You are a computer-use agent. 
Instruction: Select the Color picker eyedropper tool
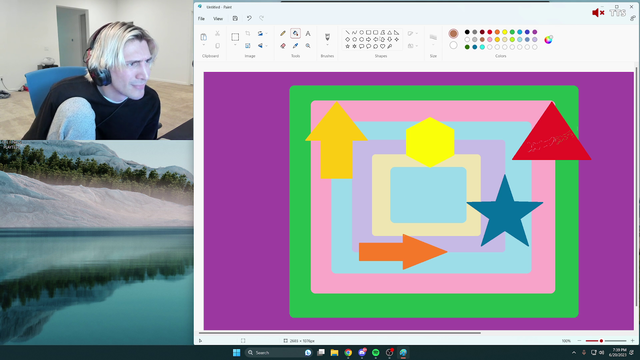pos(296,46)
